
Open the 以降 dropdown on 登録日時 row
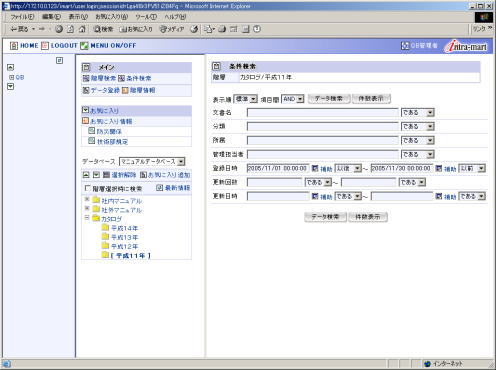(348, 168)
